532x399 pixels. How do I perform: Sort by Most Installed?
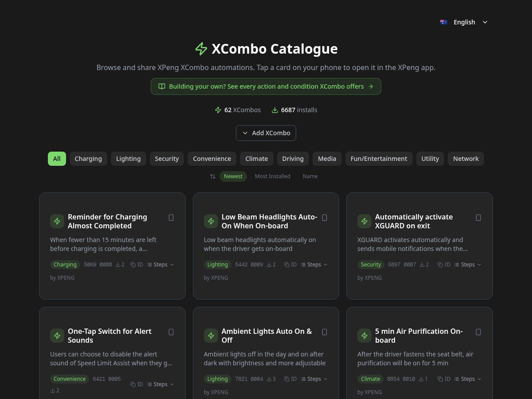tap(273, 176)
